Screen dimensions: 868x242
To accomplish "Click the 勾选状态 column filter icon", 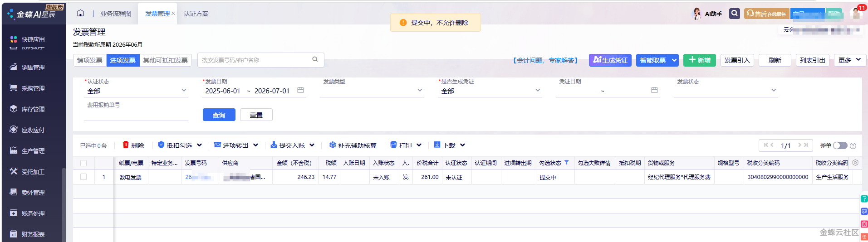I will (566, 162).
